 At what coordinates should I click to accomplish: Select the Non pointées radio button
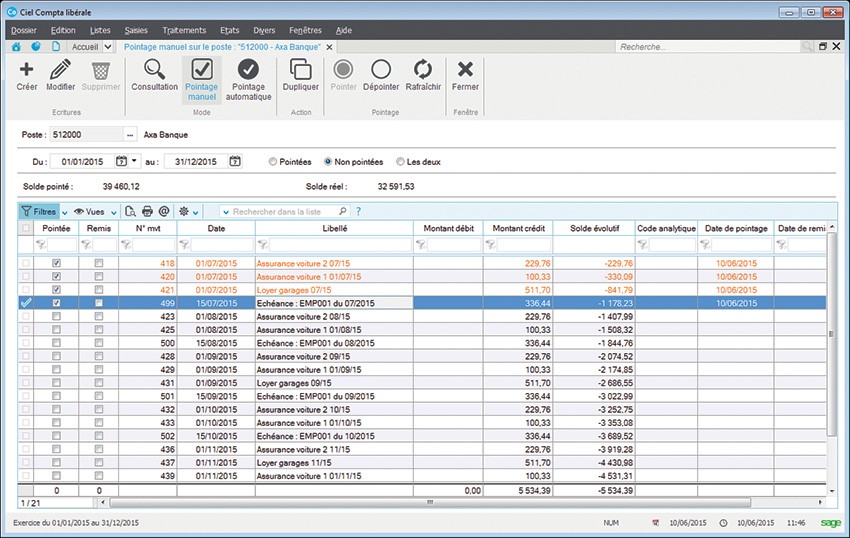(327, 162)
